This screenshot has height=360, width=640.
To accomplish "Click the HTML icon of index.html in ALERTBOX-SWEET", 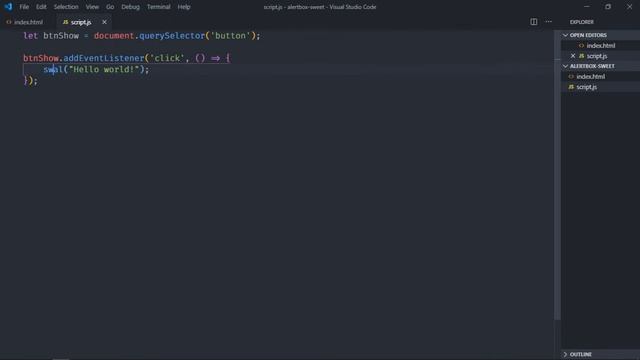I will [571, 76].
